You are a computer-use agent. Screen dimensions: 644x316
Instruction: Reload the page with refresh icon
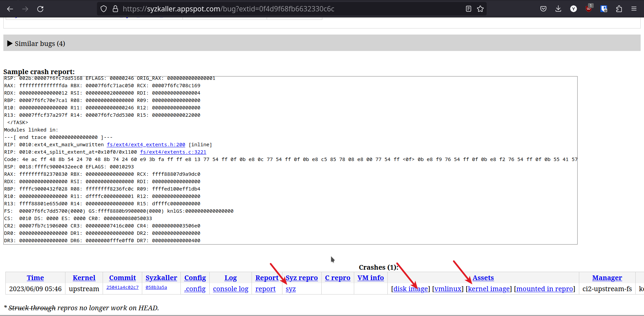(x=40, y=9)
